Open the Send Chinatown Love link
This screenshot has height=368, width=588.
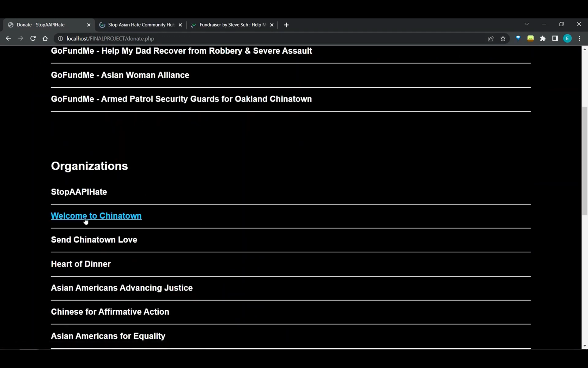click(94, 240)
